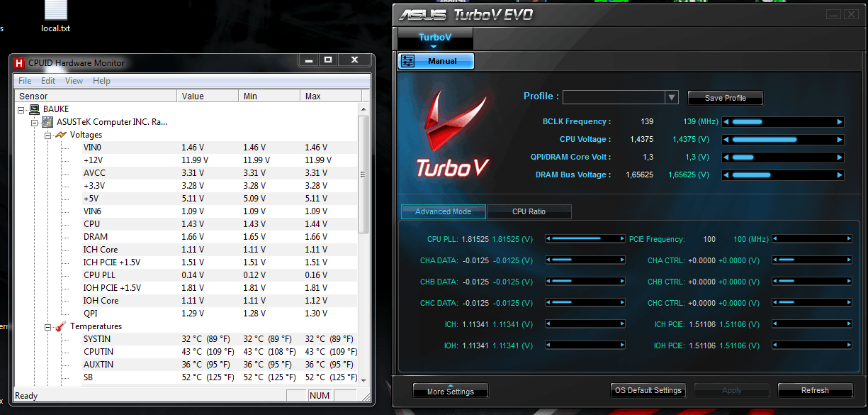The image size is (868, 415).
Task: Click CHA CTRL right arrow
Action: pyautogui.click(x=847, y=260)
